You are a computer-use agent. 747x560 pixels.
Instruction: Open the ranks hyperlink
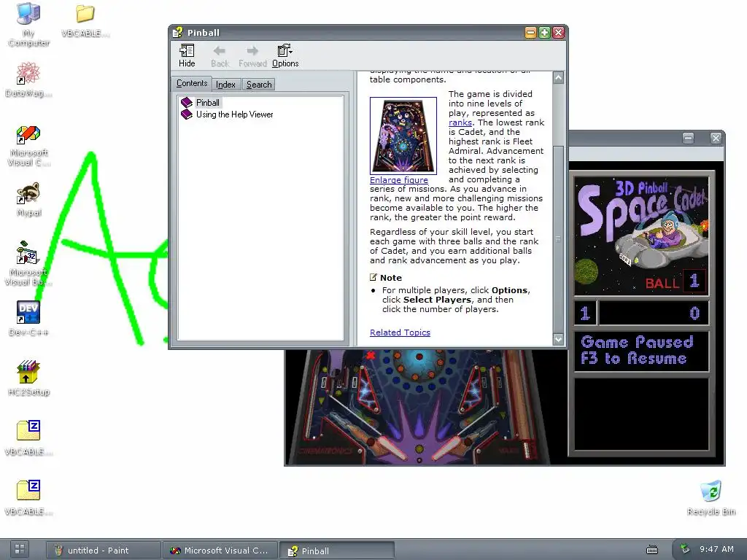[460, 122]
